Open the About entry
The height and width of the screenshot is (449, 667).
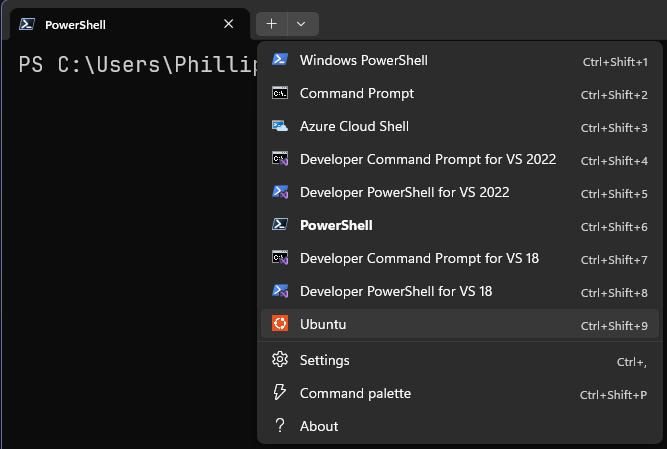[x=460, y=426]
